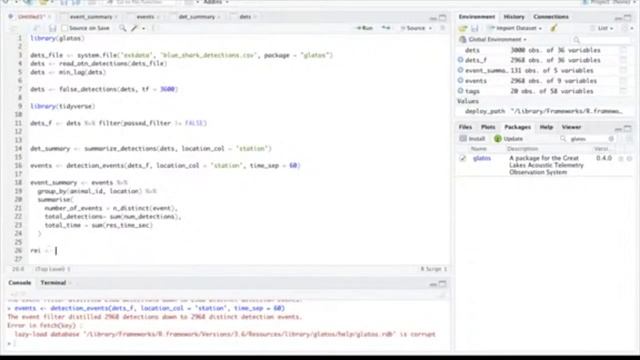Click the Update packages button

tap(508, 139)
